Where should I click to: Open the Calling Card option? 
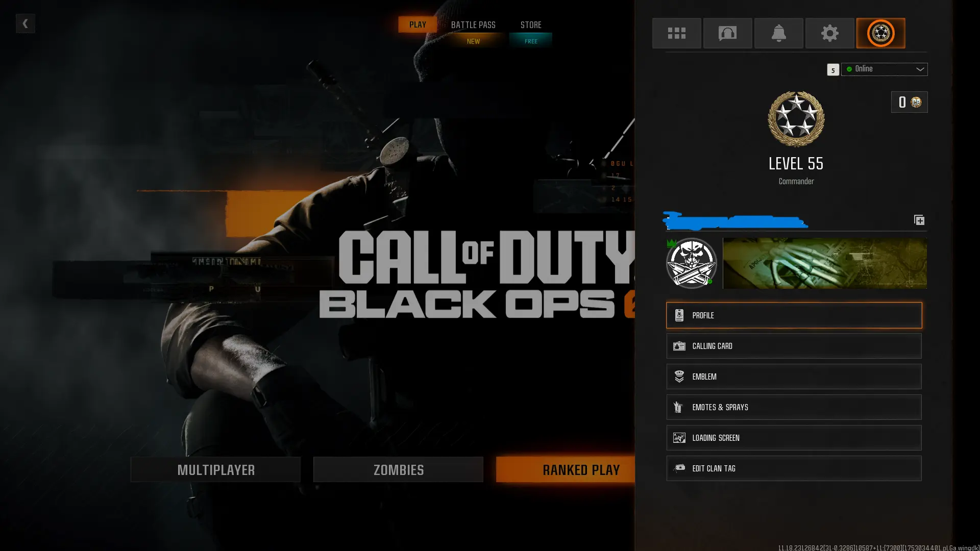click(794, 346)
